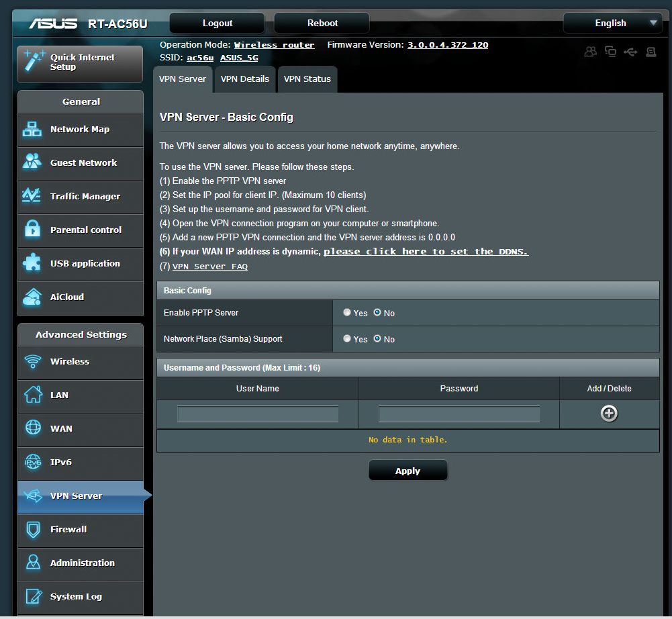
Task: Click the LAN house icon
Action: tap(33, 394)
